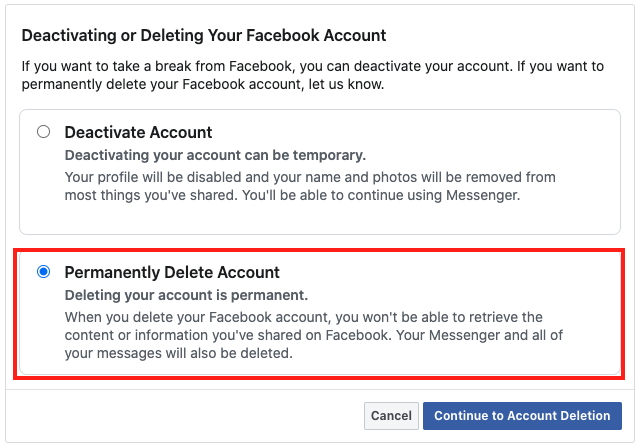Click the dialog heading about deactivating or deleting
The width and height of the screenshot is (644, 448).
(x=204, y=35)
